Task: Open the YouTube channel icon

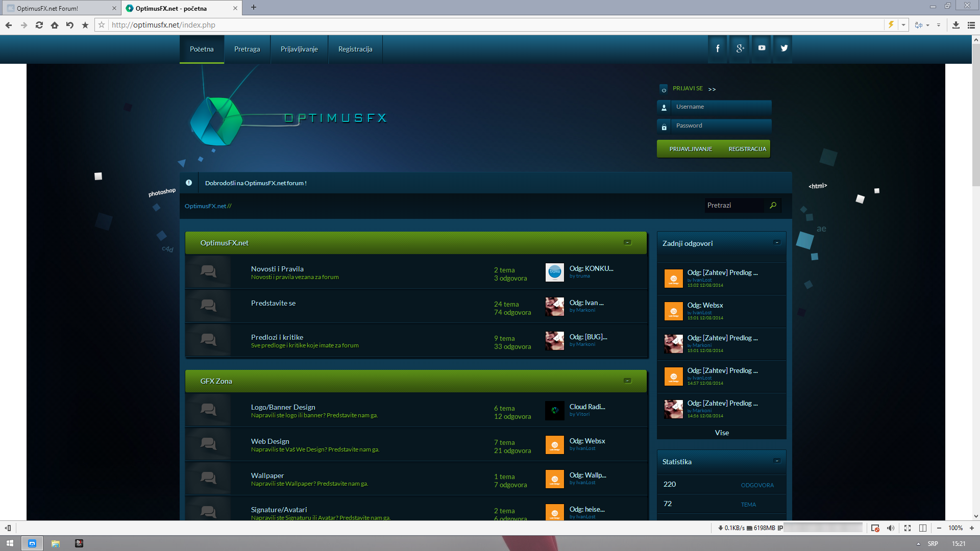Action: (x=762, y=48)
